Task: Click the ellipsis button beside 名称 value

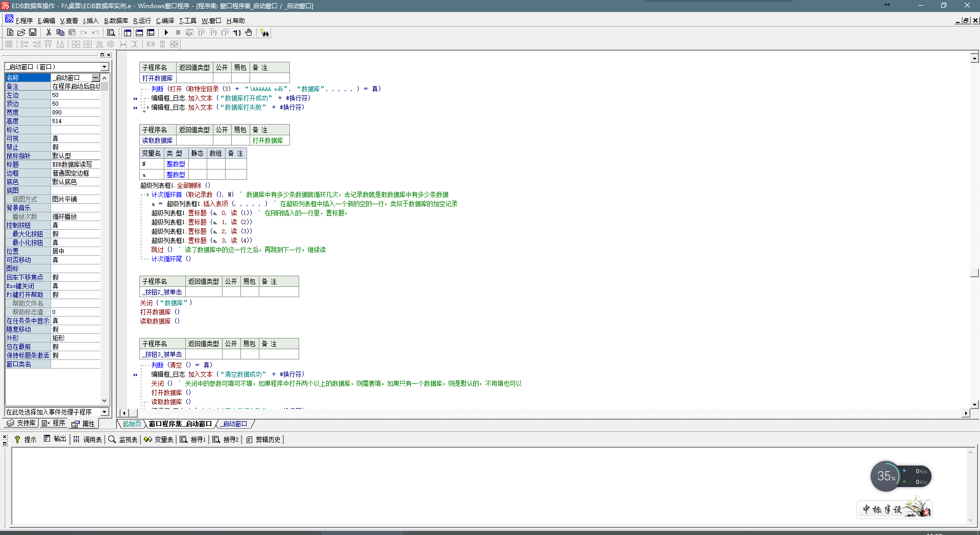Action: point(95,78)
